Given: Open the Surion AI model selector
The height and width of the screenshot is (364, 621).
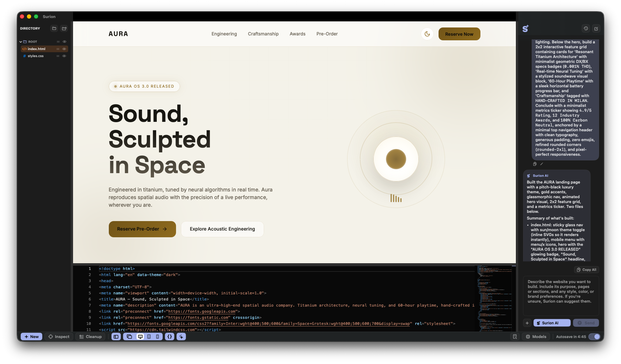Looking at the screenshot, I should 552,323.
